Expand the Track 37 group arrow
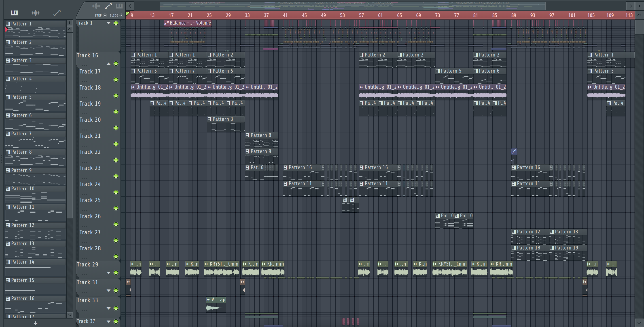 [x=108, y=321]
